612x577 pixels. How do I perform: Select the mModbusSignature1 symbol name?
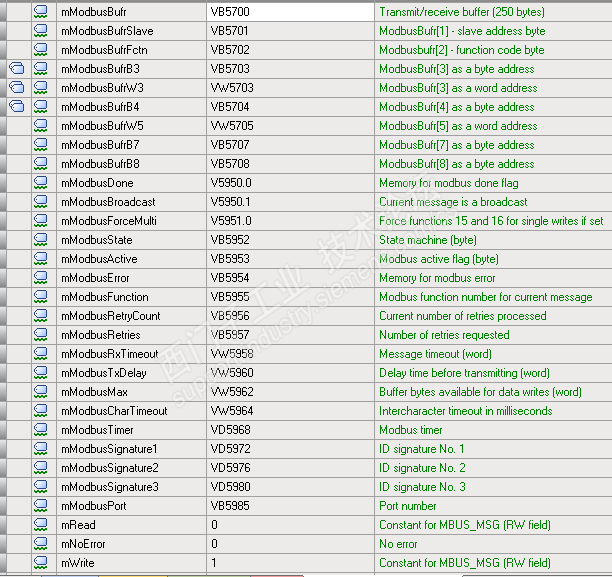[109, 449]
